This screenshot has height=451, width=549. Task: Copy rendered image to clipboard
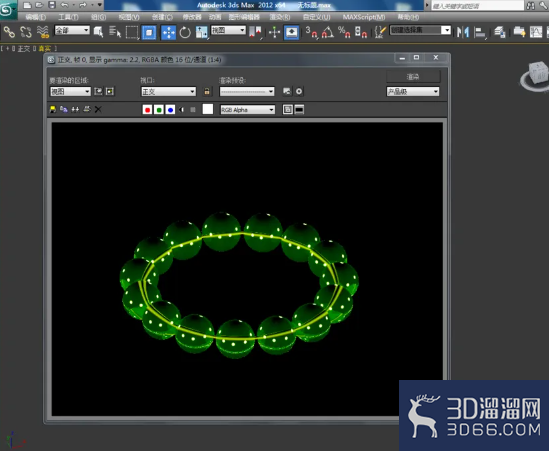pos(64,110)
